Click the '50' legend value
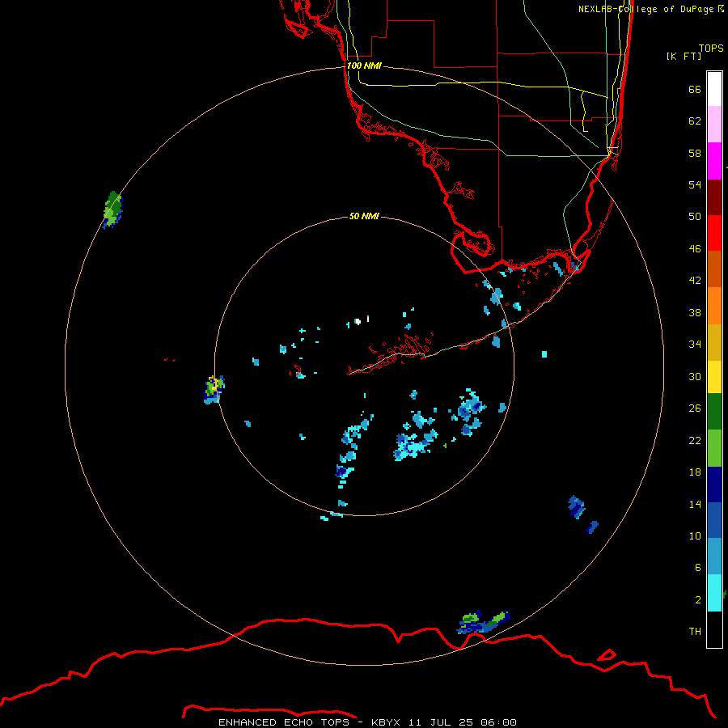 [x=695, y=216]
